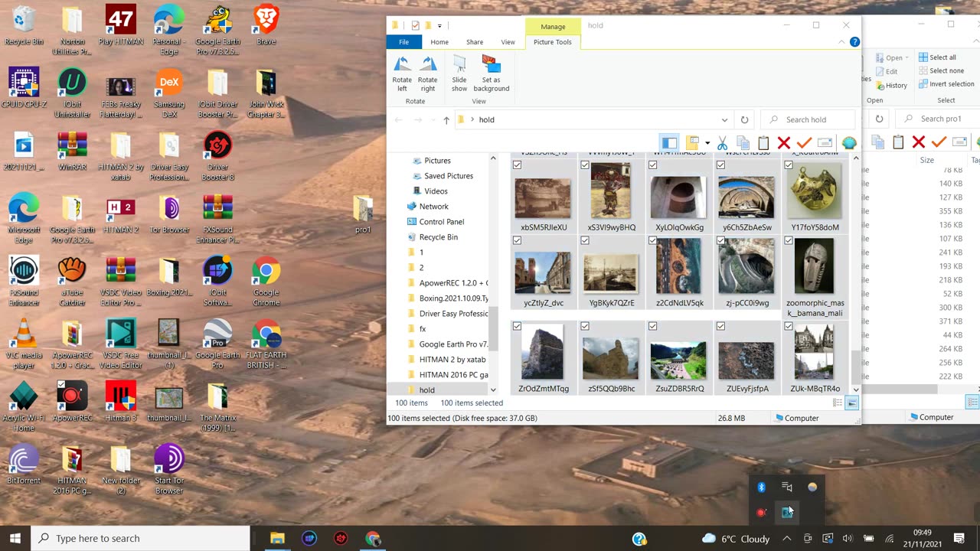Open the Open dropdown arrow in pro1 ribbon
This screenshot has height=551, width=980.
point(906,58)
